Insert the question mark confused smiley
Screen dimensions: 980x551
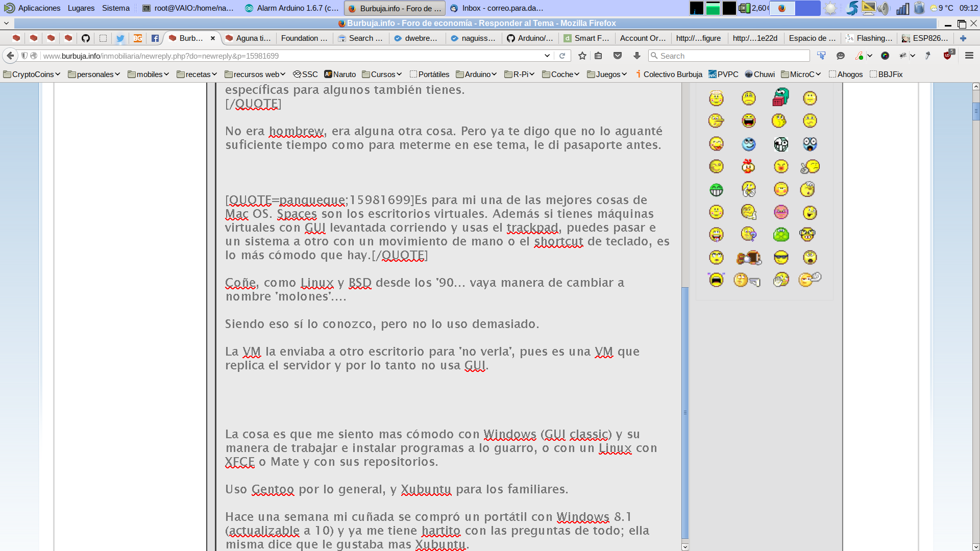(x=748, y=235)
